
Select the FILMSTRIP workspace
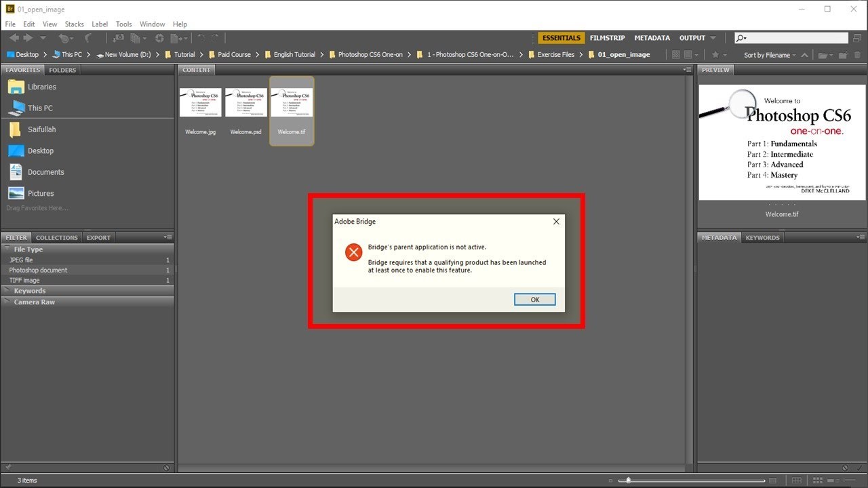pos(608,38)
